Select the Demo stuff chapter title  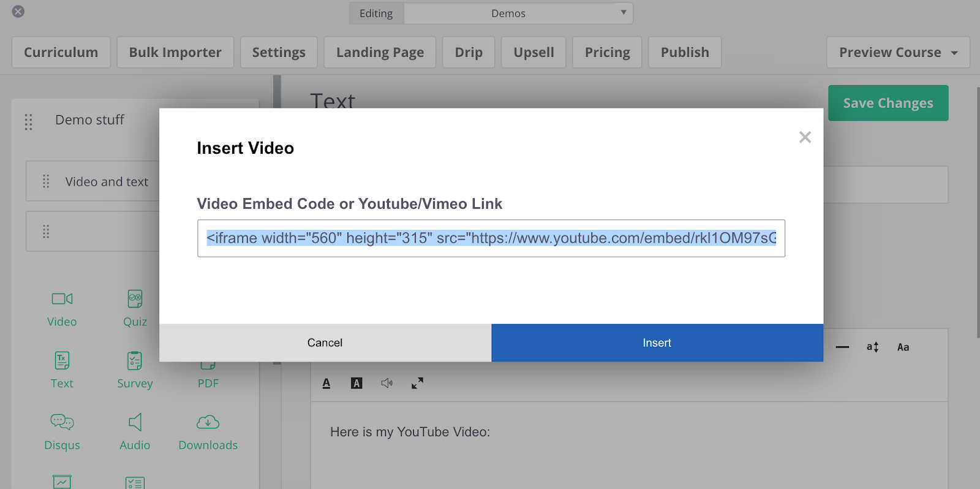[x=89, y=119]
